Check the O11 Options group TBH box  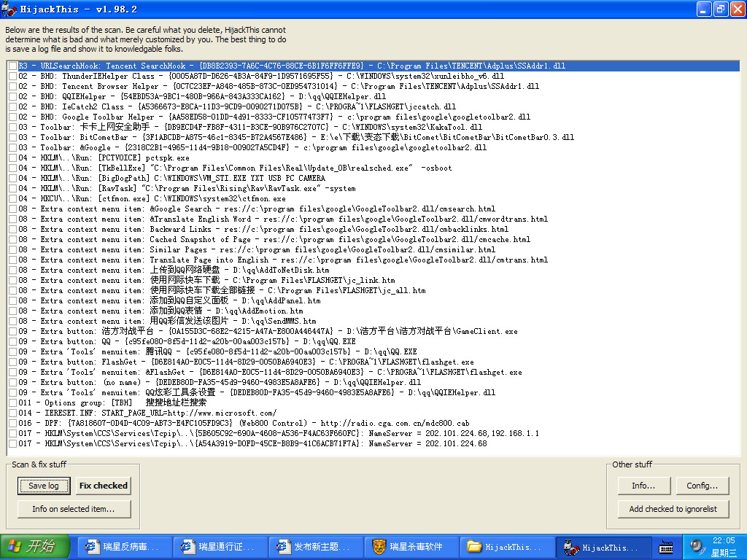[13, 402]
